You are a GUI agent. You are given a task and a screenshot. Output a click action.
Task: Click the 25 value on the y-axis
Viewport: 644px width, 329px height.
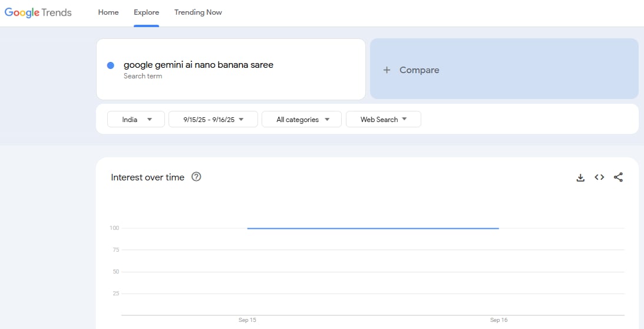click(x=116, y=293)
